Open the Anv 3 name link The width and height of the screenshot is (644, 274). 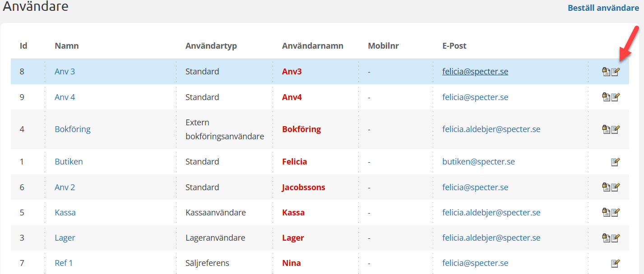tap(65, 72)
